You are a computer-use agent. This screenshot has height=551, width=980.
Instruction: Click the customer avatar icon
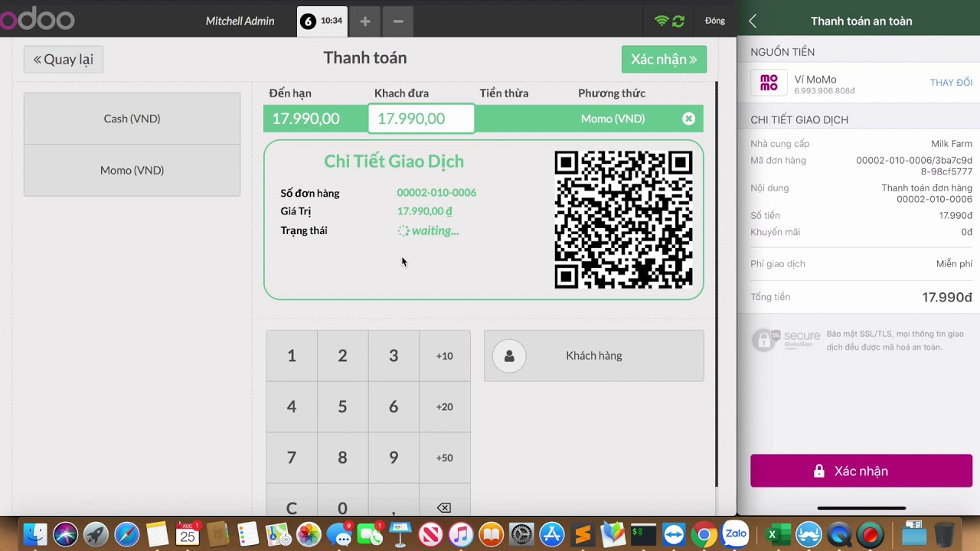509,356
